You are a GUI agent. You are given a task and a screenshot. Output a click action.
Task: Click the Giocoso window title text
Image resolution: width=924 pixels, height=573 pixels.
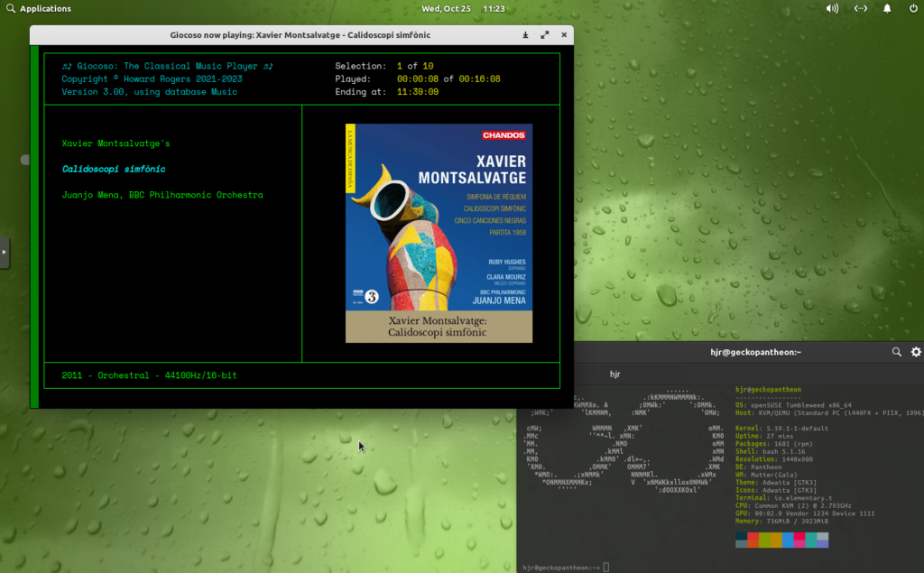tap(300, 35)
